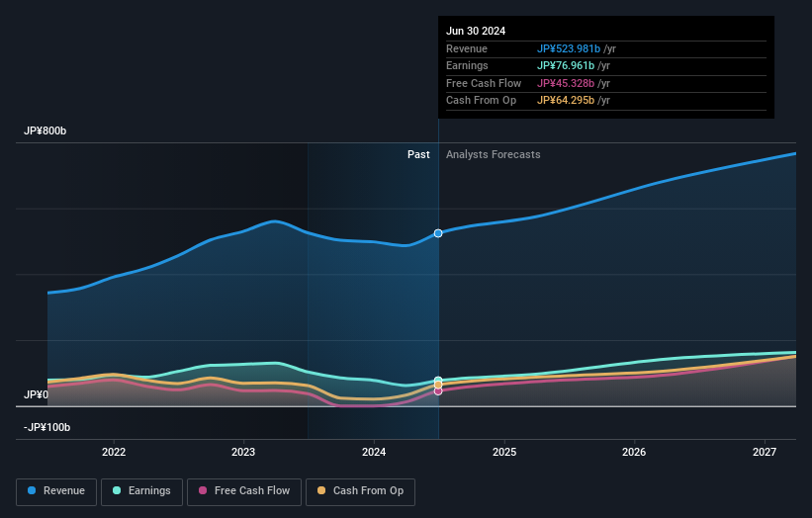Click the JP¥45.328b free cash flow value

(566, 83)
